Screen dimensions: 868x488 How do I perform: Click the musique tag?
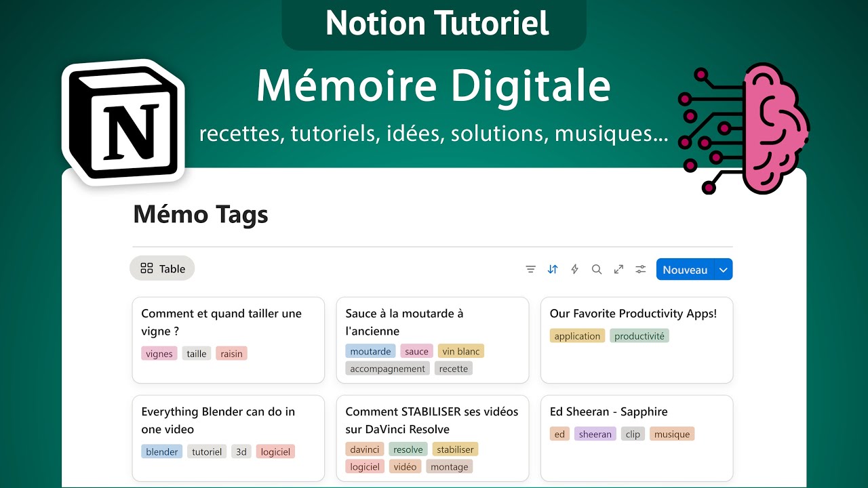tap(672, 434)
